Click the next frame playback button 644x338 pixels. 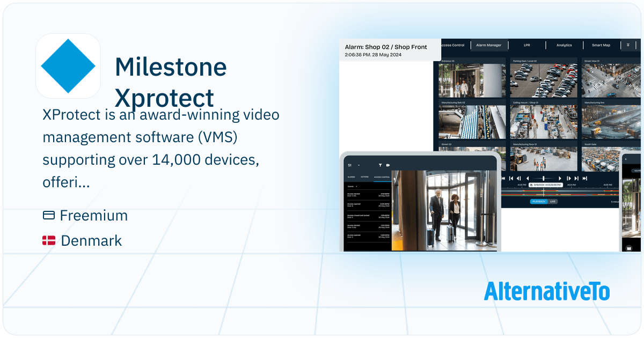569,178
